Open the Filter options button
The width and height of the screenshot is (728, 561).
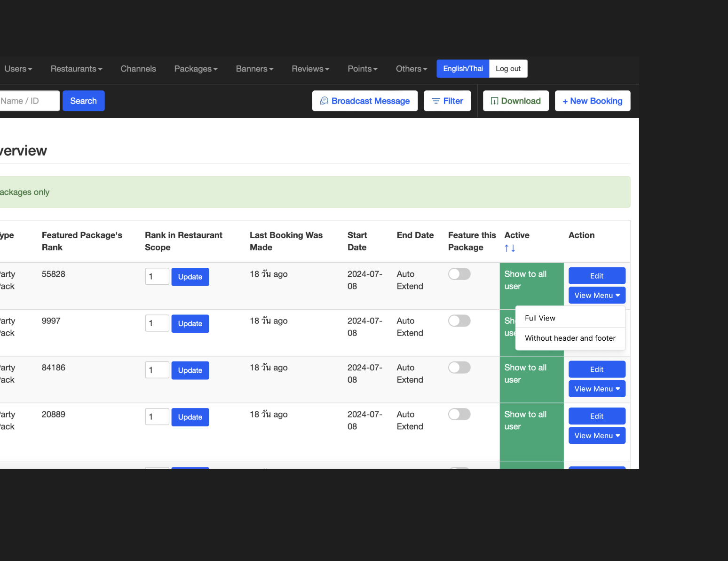pyautogui.click(x=447, y=101)
